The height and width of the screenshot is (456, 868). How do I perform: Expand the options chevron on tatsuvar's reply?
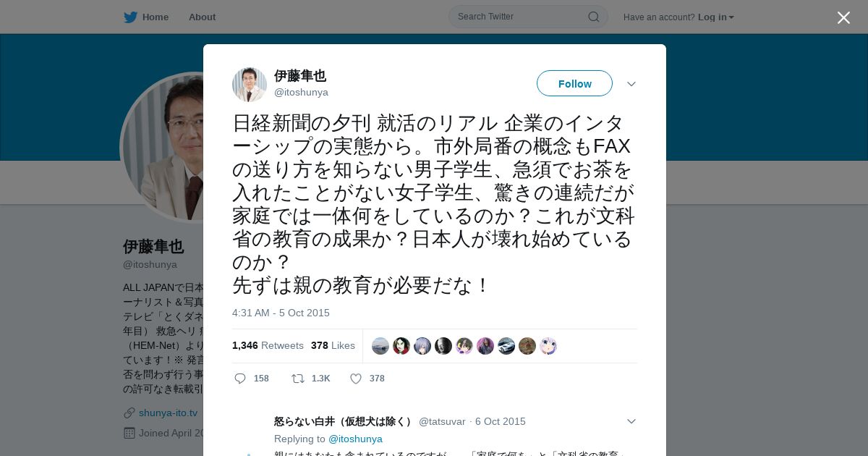click(631, 421)
